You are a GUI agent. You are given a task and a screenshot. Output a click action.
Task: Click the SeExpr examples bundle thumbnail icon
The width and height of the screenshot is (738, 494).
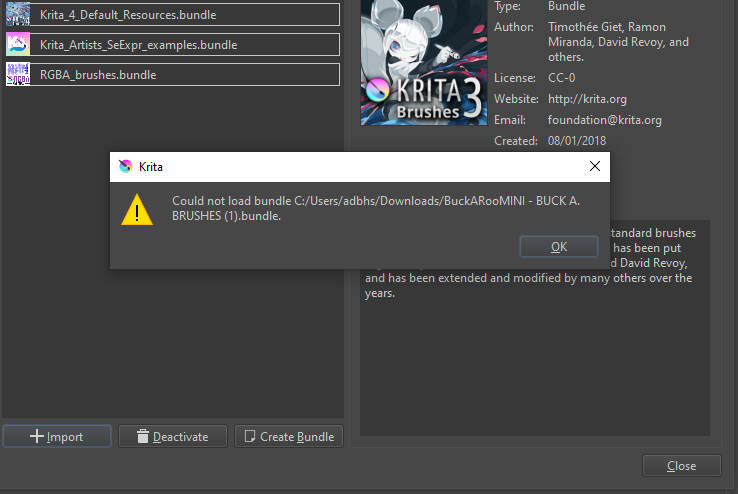coord(18,44)
